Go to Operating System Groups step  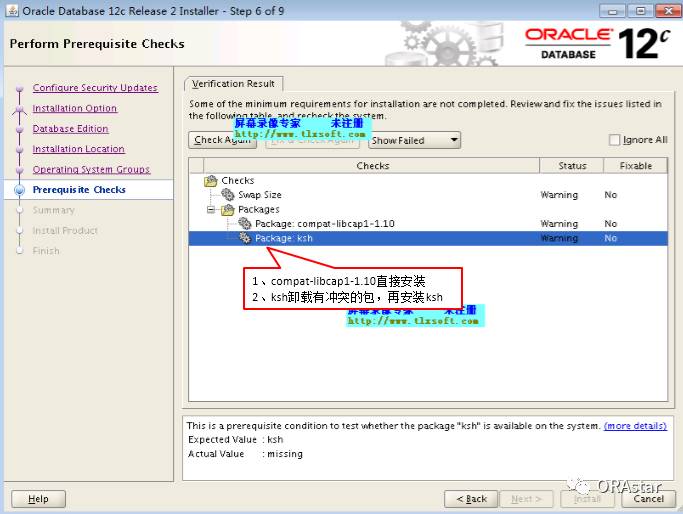(91, 169)
